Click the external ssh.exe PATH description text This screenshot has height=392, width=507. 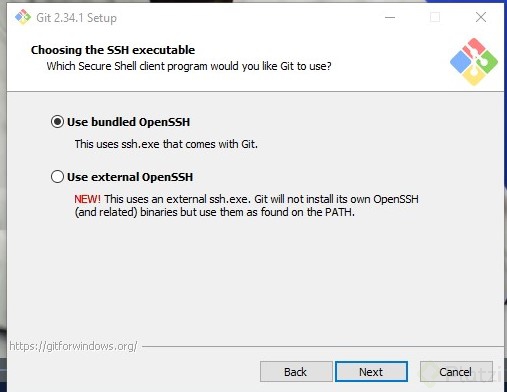pyautogui.click(x=246, y=205)
